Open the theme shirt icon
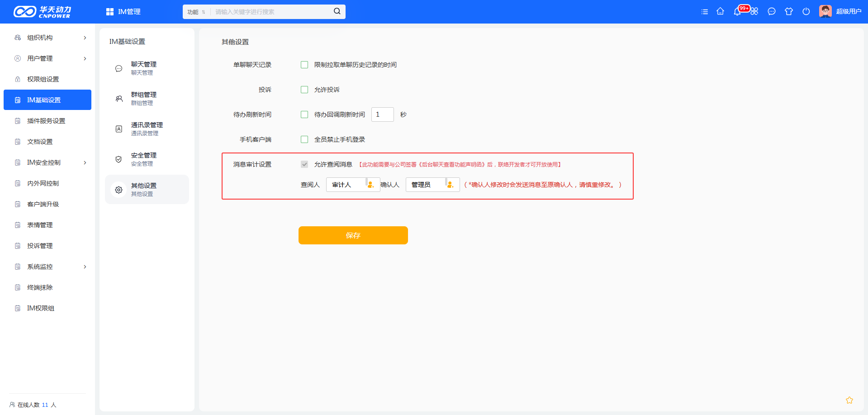Viewport: 868px width, 415px height. [789, 11]
